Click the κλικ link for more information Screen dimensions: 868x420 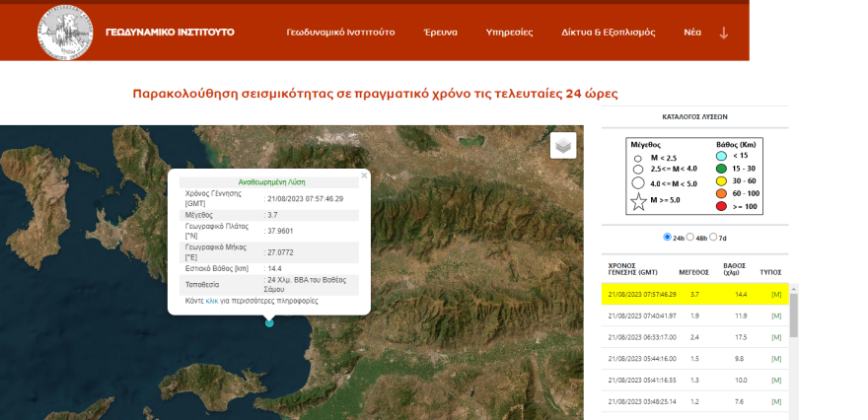(x=211, y=301)
